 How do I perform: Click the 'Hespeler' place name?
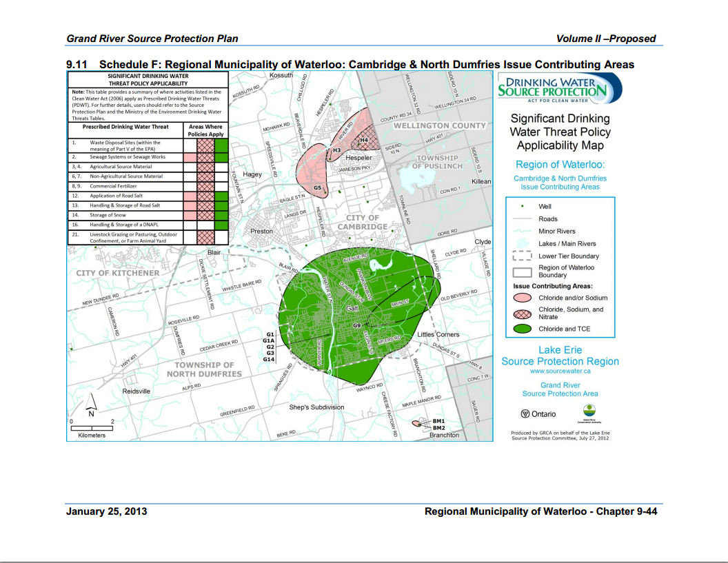[x=358, y=158]
